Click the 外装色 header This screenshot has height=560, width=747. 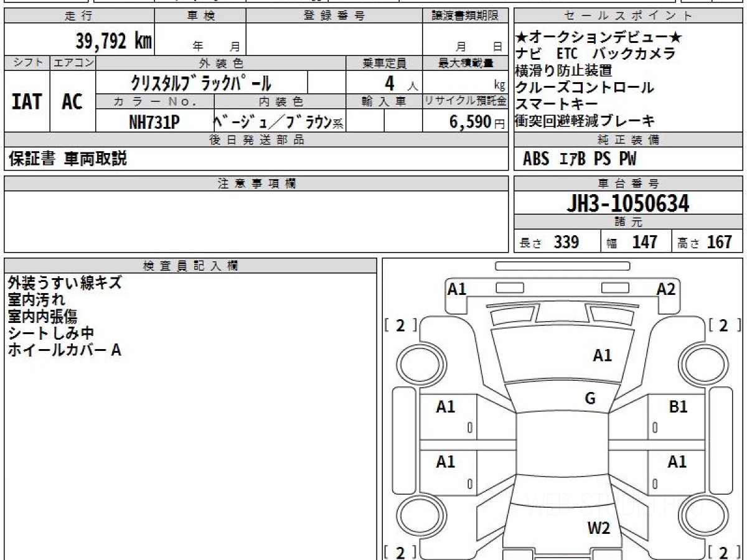(x=221, y=63)
